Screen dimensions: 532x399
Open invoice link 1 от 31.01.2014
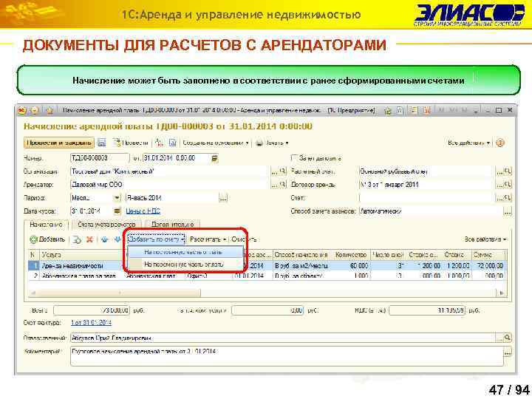91,323
